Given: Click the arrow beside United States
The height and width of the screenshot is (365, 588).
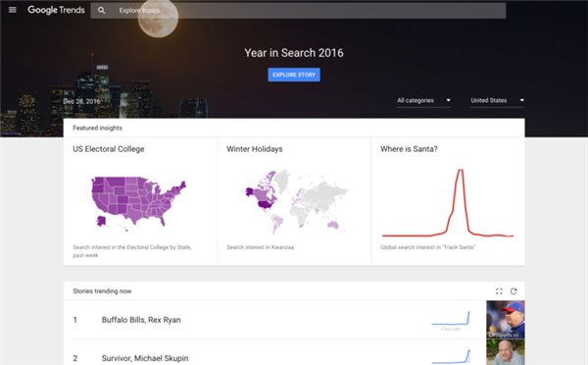Looking at the screenshot, I should pos(521,100).
